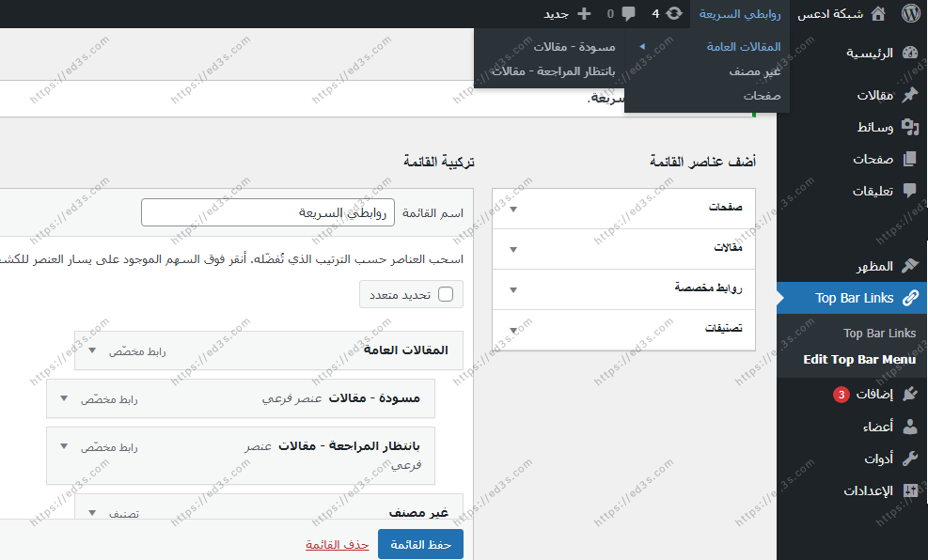The height and width of the screenshot is (560, 928).
Task: Click the عنصر فرعي label on مسودة - مقالات
Action: tap(291, 399)
